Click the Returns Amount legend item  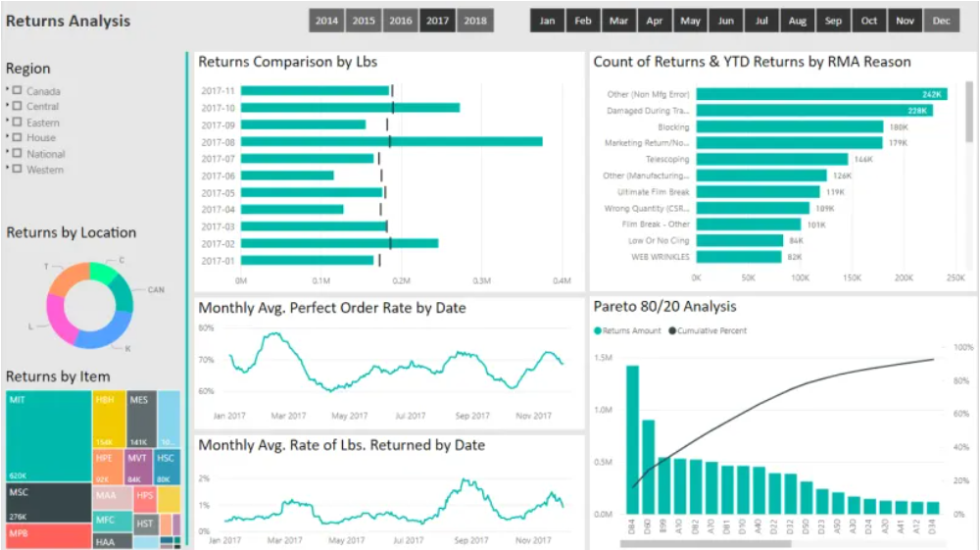click(627, 330)
